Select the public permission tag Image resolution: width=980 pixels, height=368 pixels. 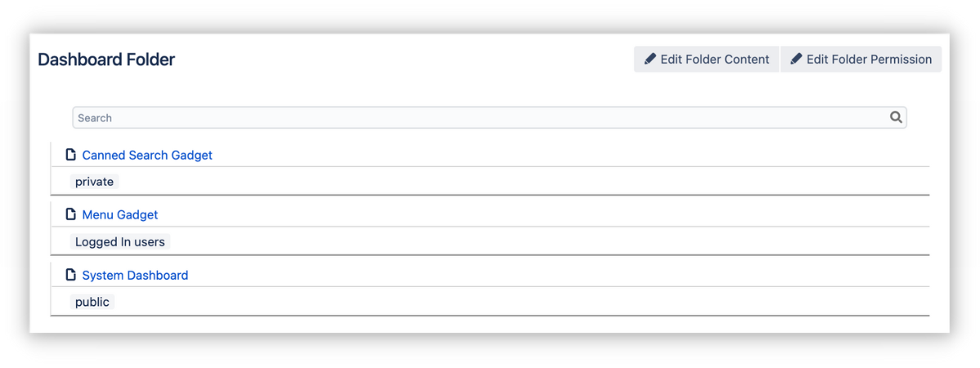click(92, 302)
